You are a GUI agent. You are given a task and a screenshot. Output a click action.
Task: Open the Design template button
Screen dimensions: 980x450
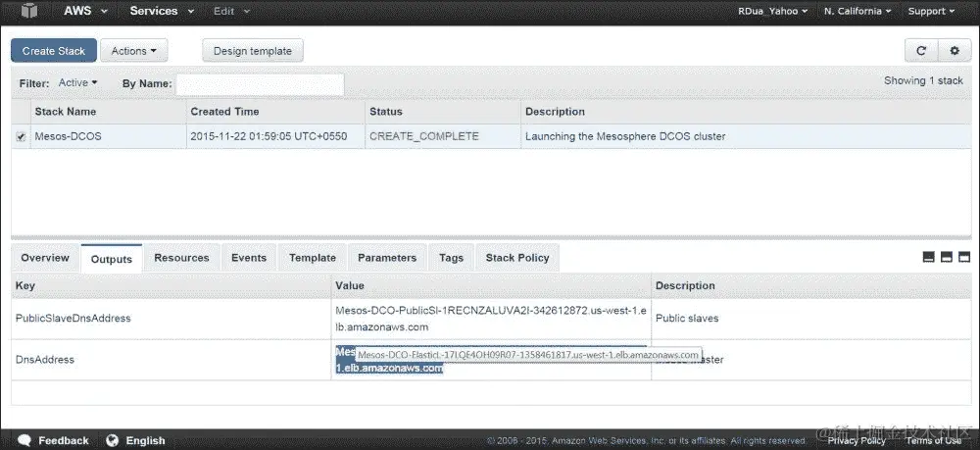click(x=253, y=51)
